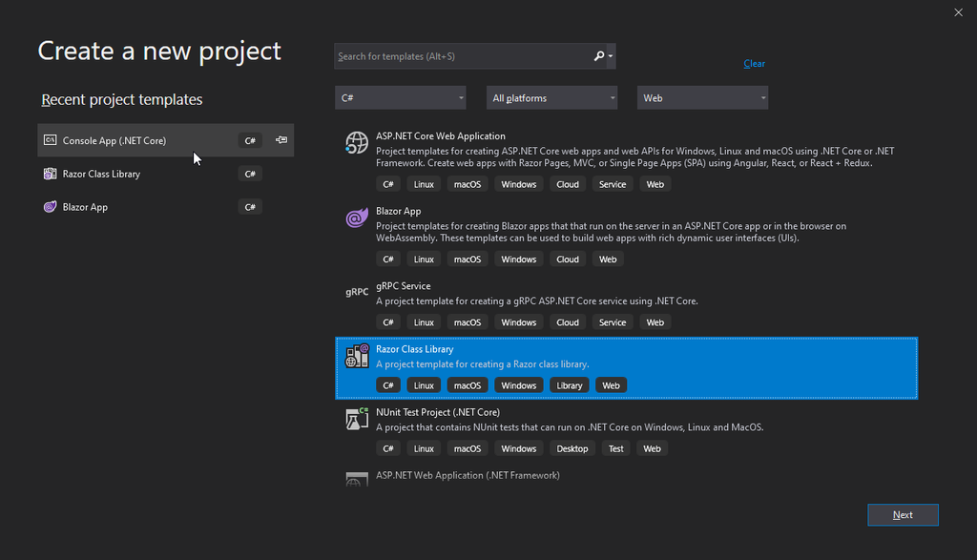
Task: Click the ASP.NET Core Web Application globe icon
Action: (357, 143)
